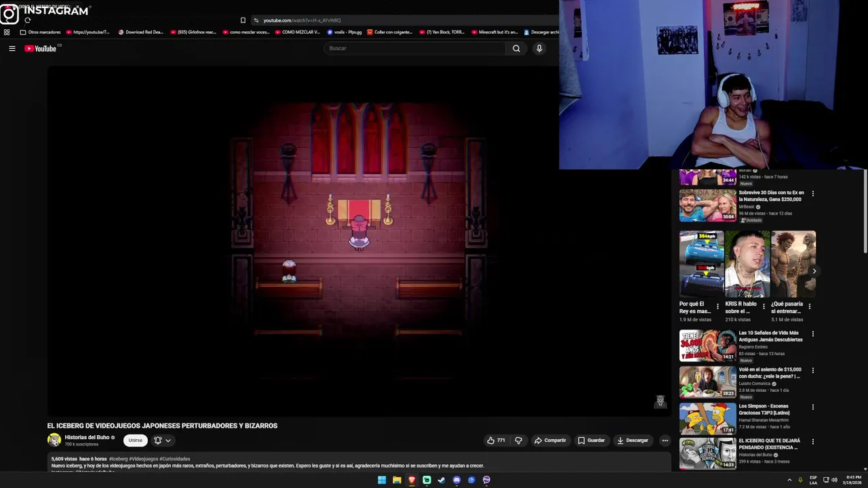The image size is (868, 488).
Task: Click the video player game scene
Action: coord(359,241)
